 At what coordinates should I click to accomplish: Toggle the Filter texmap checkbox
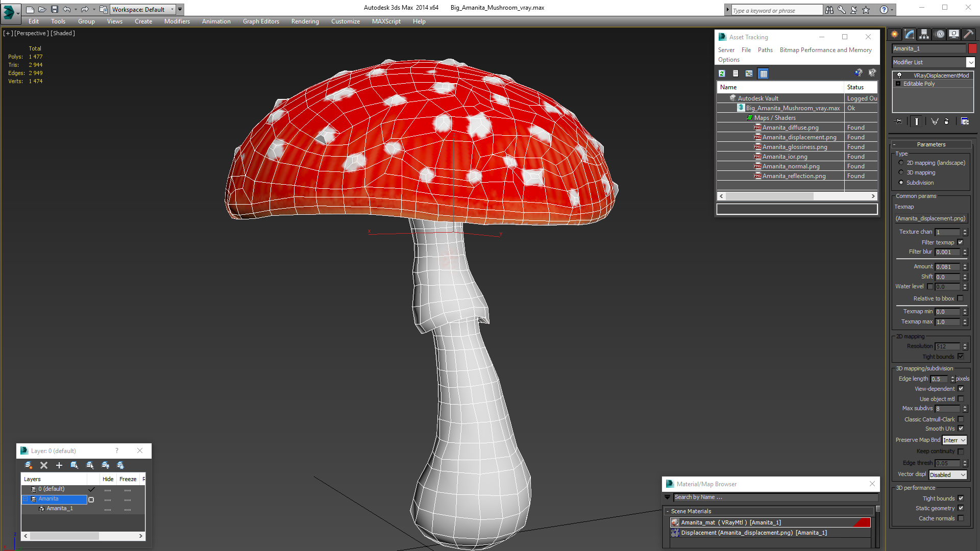pos(960,242)
